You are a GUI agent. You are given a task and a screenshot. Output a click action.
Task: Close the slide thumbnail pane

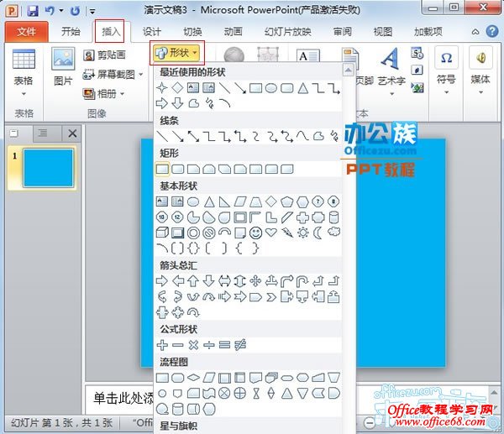72,133
